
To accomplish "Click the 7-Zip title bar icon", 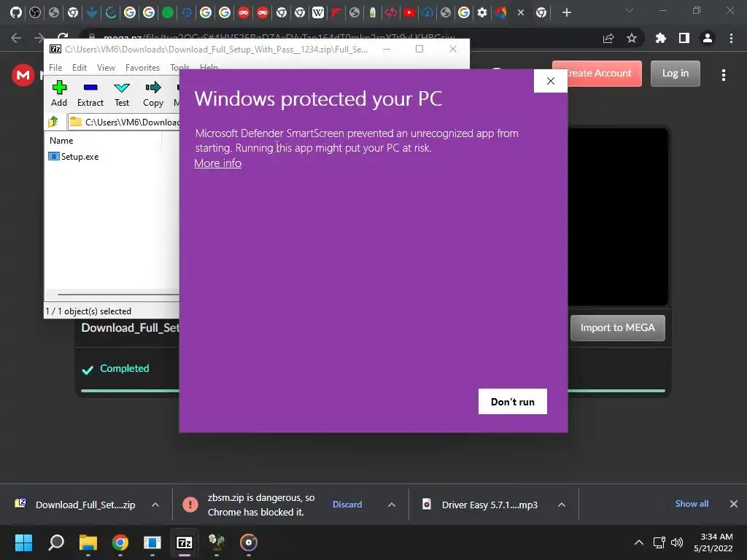I will coord(55,49).
